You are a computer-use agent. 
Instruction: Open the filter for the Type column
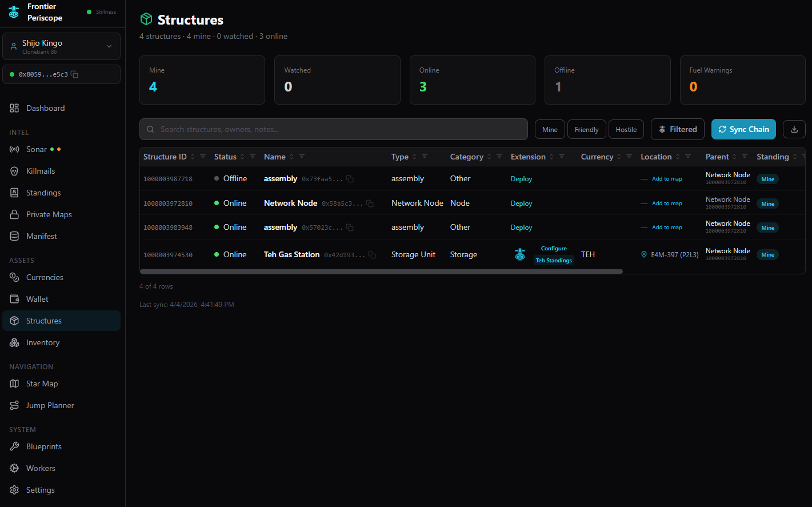(425, 157)
